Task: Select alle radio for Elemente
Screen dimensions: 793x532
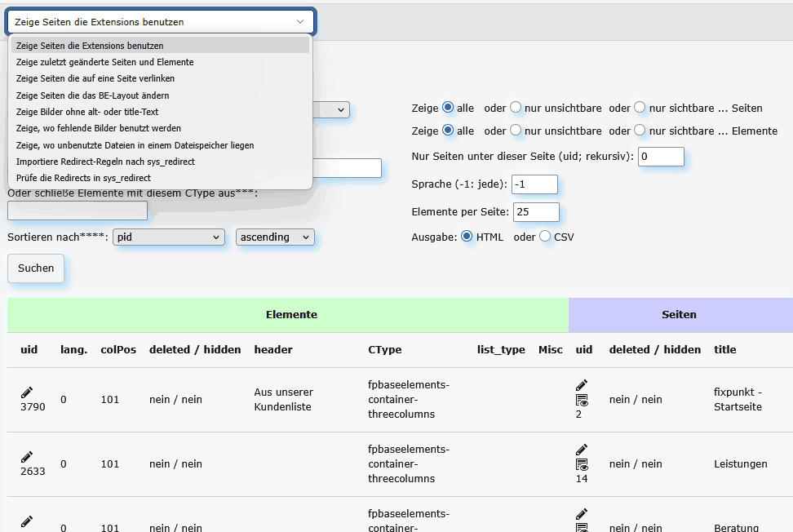Action: 448,130
